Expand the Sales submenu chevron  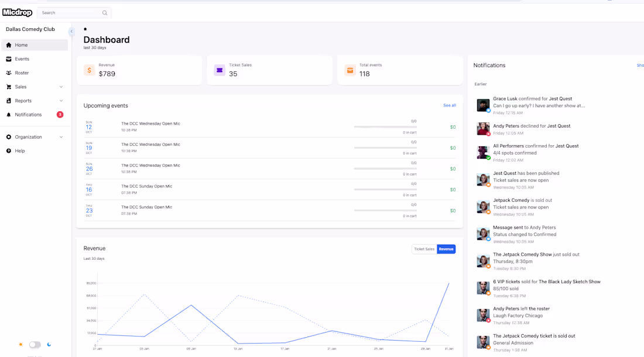tap(61, 87)
